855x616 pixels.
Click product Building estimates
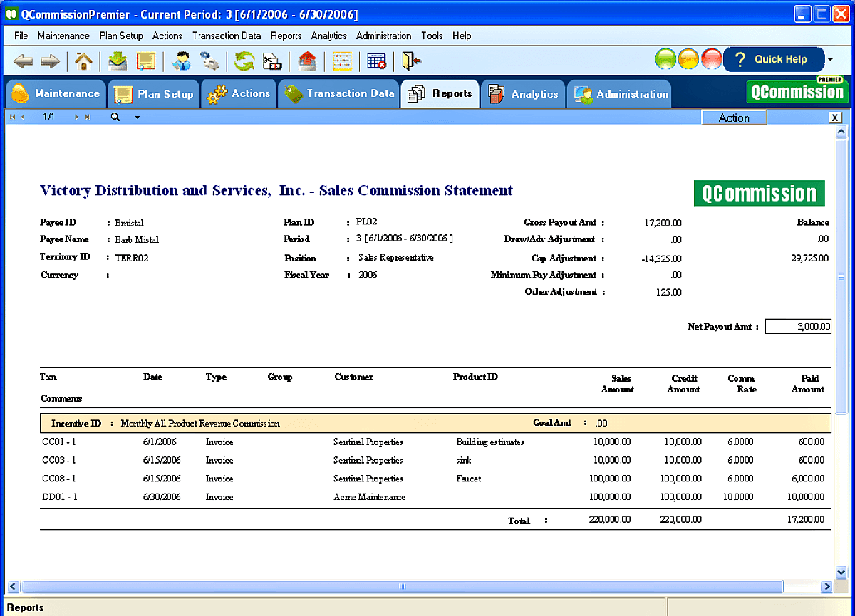[x=490, y=442]
